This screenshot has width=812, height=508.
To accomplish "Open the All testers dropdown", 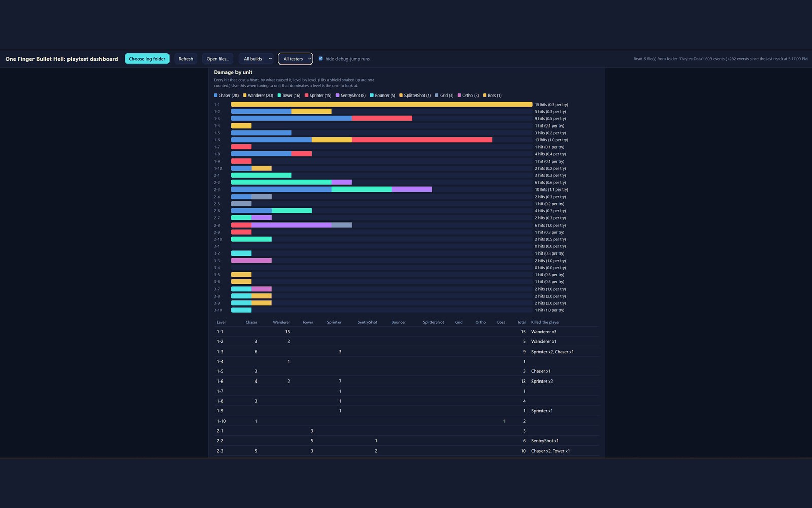I will [x=295, y=59].
